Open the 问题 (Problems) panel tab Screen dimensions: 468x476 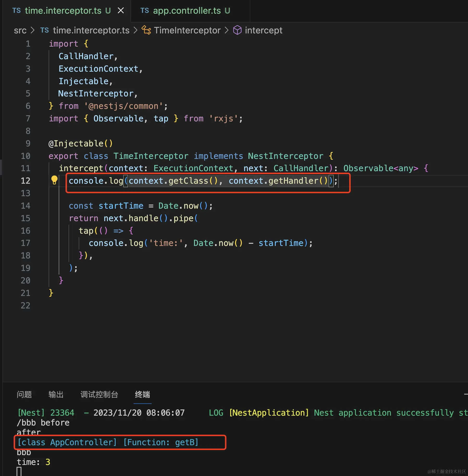coord(24,394)
